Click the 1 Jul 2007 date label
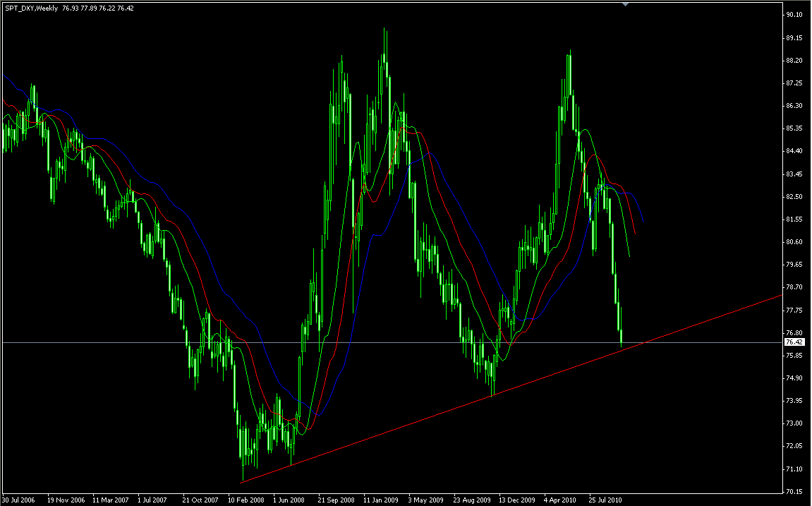 click(152, 500)
